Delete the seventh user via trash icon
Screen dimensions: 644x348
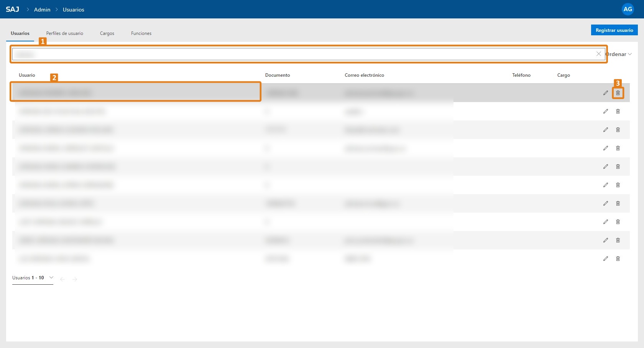pos(618,203)
